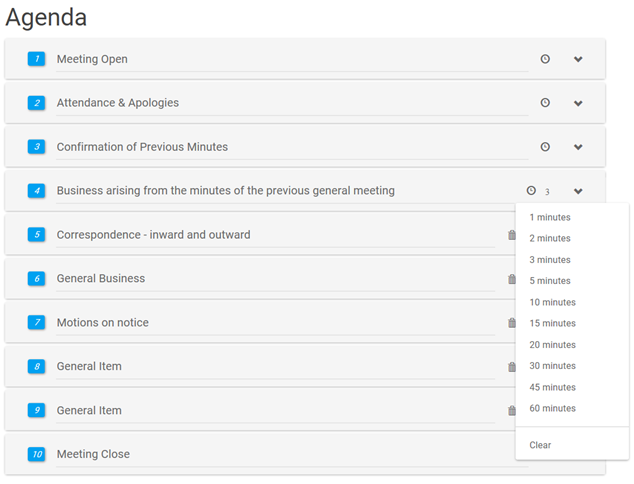The image size is (634, 484).
Task: Click number badge 5 on Correspondence
Action: click(37, 235)
